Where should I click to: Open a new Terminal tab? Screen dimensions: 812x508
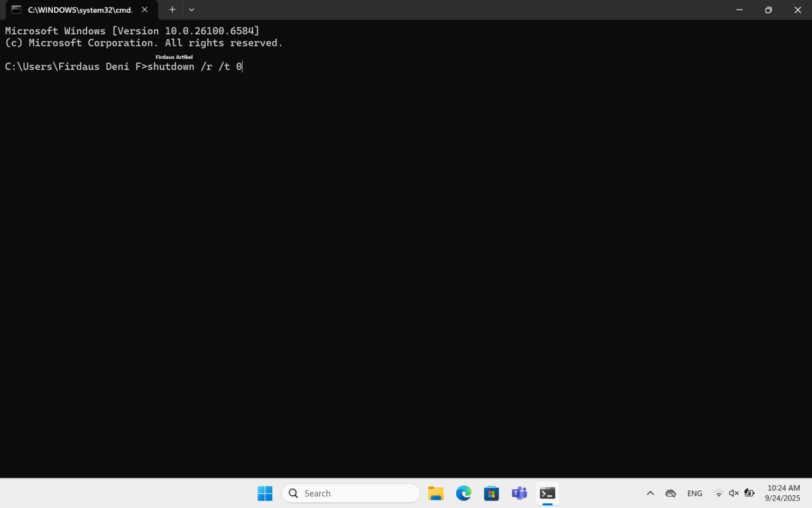172,10
